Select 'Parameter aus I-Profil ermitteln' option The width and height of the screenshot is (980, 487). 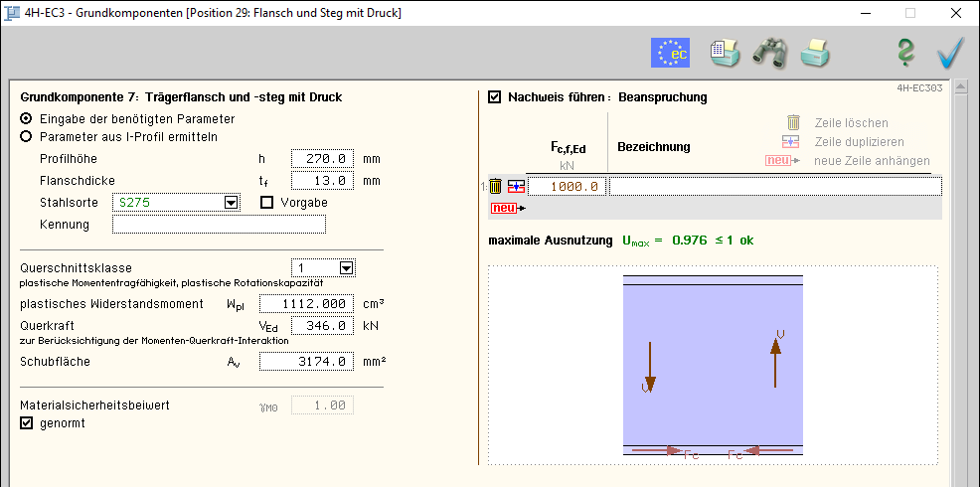click(x=26, y=137)
